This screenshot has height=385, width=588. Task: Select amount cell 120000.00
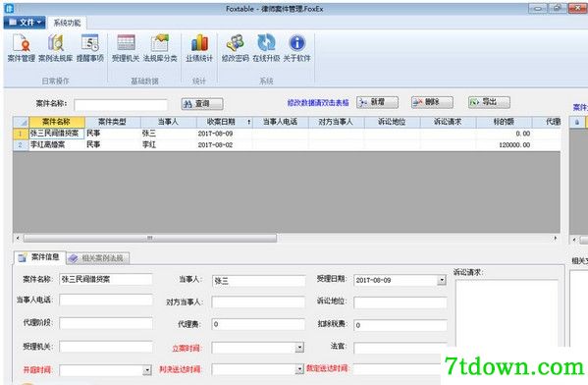tap(504, 144)
